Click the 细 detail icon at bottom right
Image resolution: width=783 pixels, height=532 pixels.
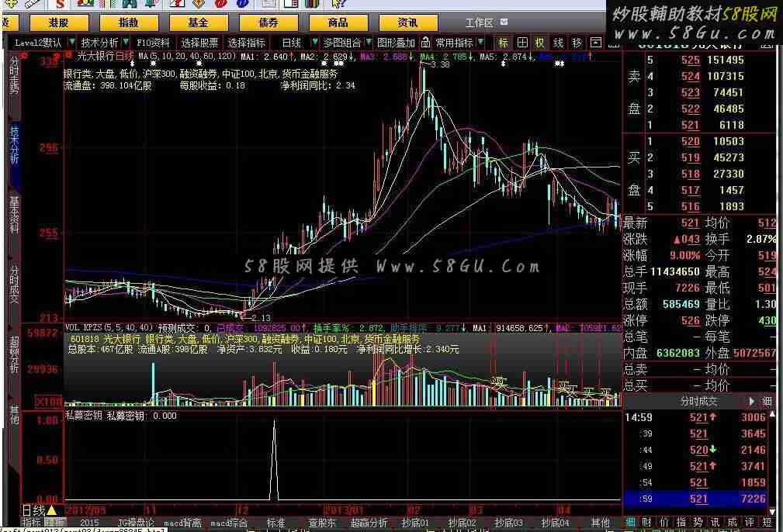point(631,523)
